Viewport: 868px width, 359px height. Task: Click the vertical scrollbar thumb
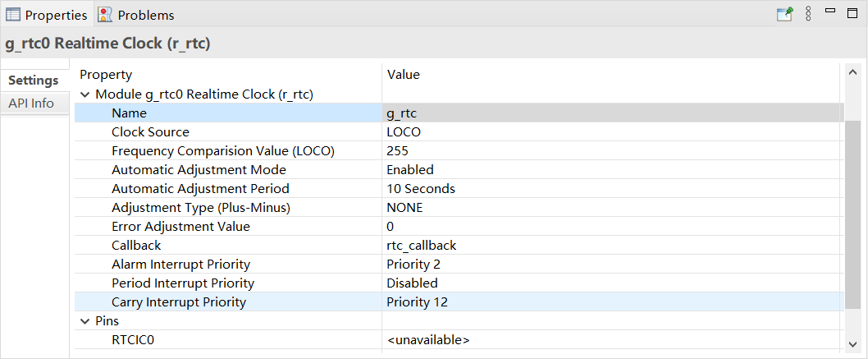pos(852,214)
